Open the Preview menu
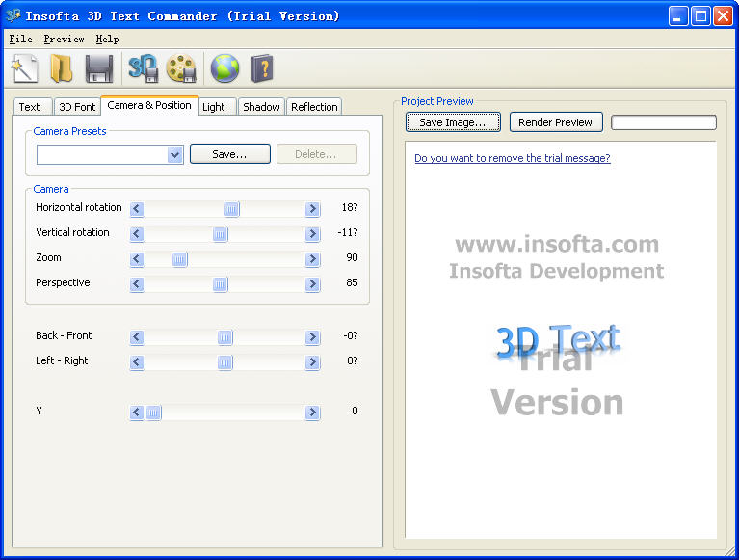The image size is (739, 560). pyautogui.click(x=64, y=40)
